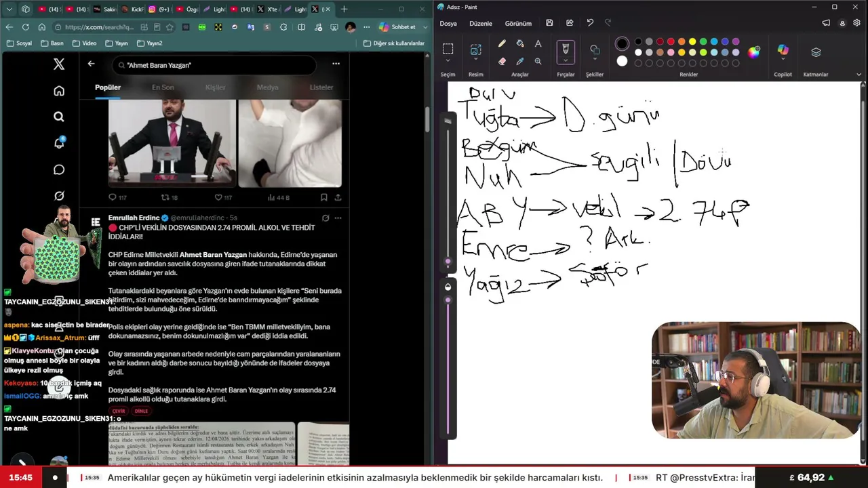Save the Paint drawing
868x488 pixels.
pyautogui.click(x=549, y=23)
